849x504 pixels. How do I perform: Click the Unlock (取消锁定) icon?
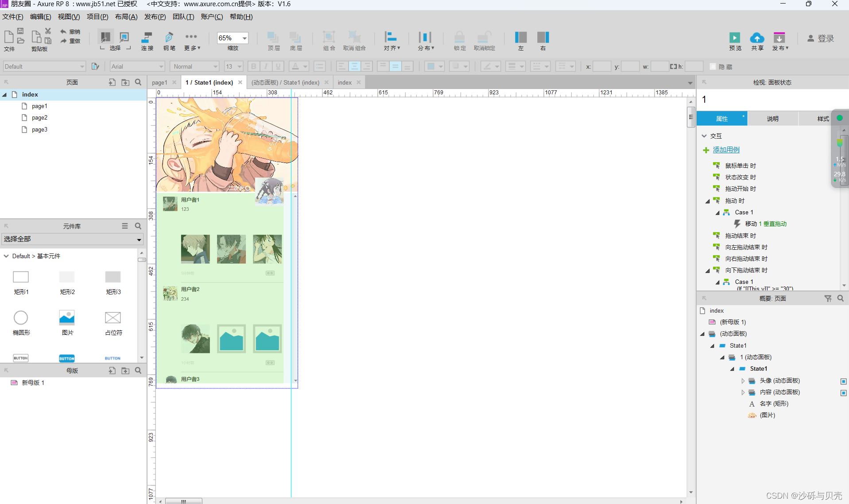(x=484, y=37)
